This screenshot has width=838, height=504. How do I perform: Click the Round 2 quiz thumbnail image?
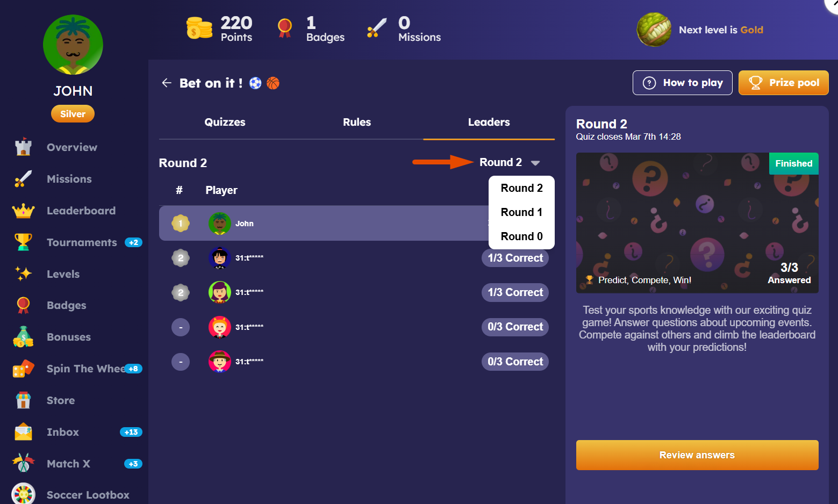click(x=697, y=223)
